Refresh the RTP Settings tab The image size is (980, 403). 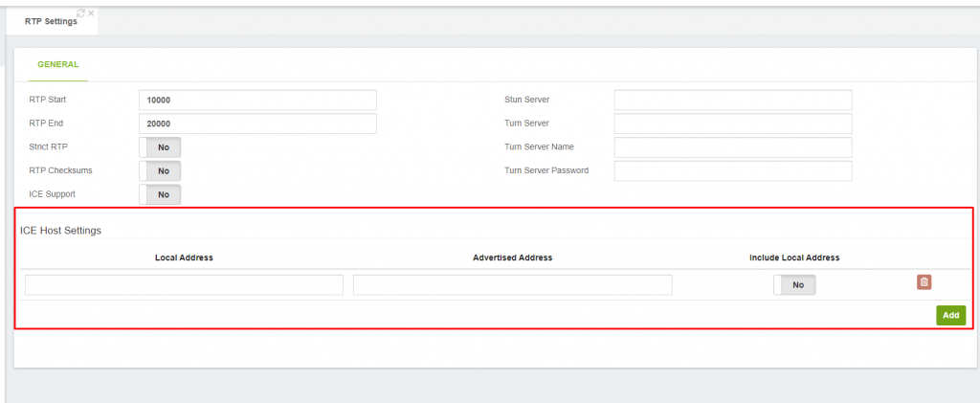click(x=80, y=12)
